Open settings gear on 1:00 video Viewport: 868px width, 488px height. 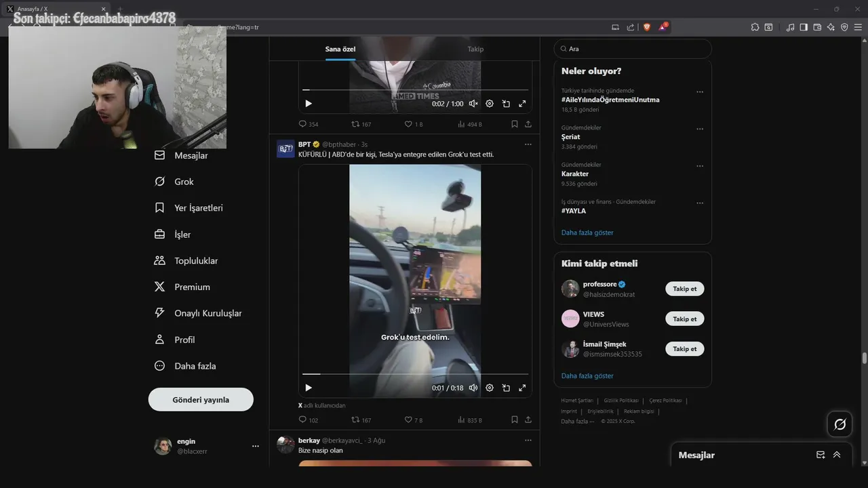(x=490, y=104)
